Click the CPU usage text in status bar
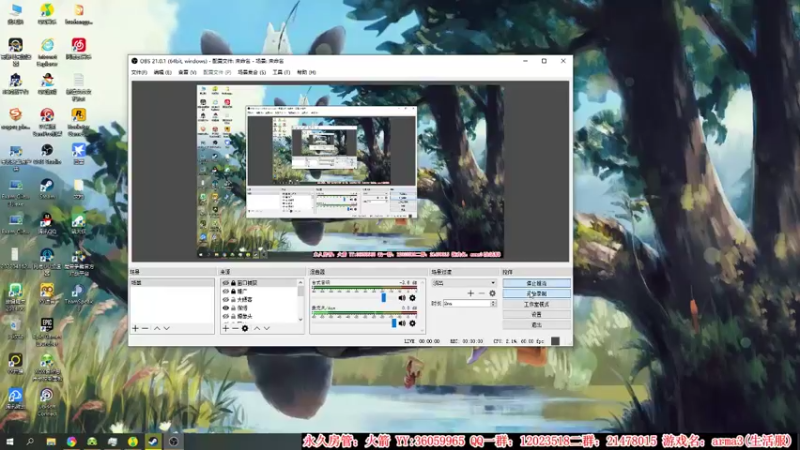 click(519, 341)
